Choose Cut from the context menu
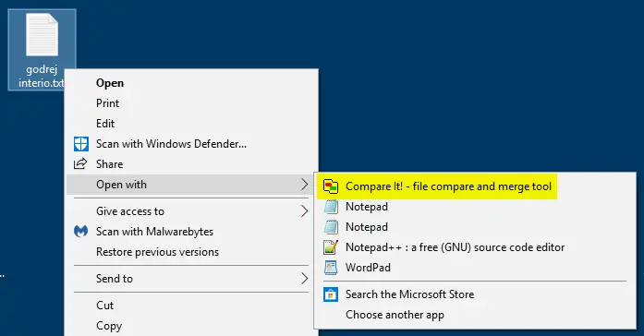The height and width of the screenshot is (336, 644). click(191, 306)
